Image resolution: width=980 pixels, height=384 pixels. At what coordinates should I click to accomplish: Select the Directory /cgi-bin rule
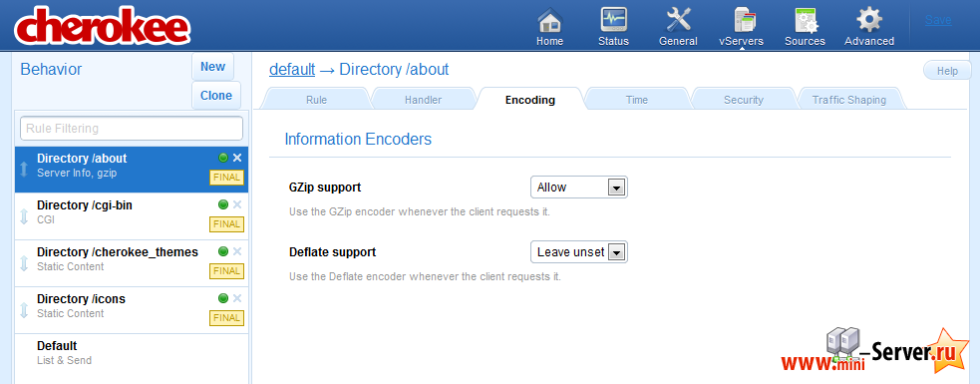click(132, 216)
